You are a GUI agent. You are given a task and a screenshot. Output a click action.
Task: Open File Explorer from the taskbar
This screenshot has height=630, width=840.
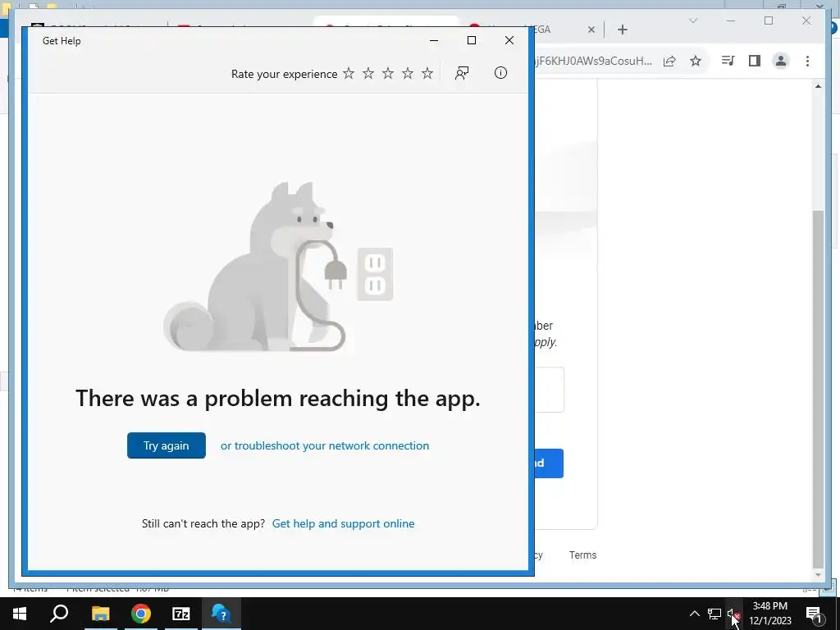coord(100,614)
